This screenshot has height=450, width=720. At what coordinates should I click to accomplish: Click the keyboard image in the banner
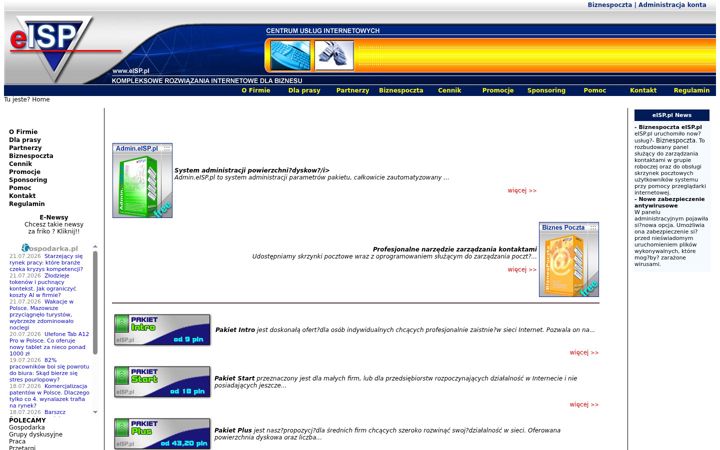[290, 56]
